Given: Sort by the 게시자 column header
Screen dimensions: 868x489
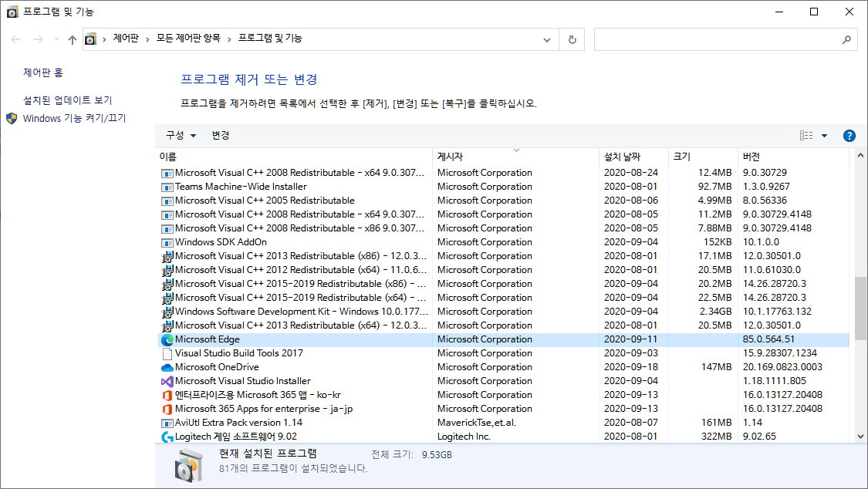Looking at the screenshot, I should [515, 157].
